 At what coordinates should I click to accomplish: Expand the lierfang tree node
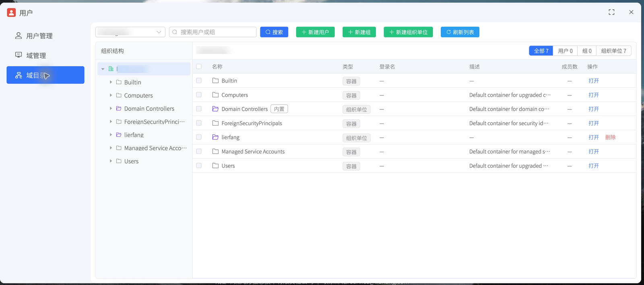point(111,135)
